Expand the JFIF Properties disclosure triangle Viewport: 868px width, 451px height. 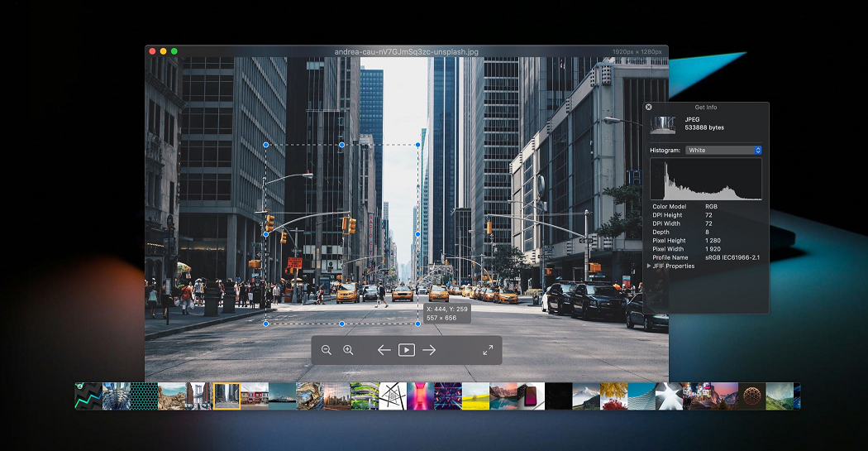click(x=649, y=266)
